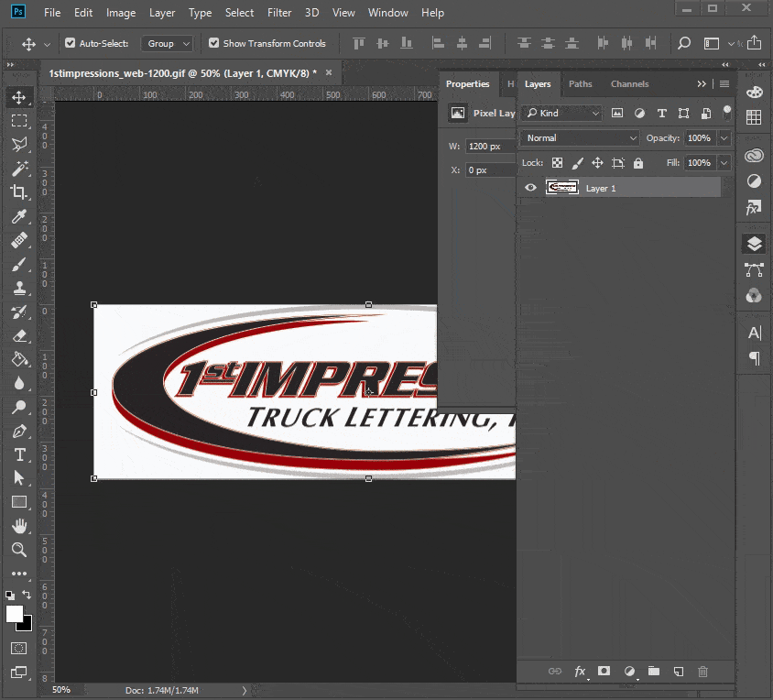Add a layer mask
Image resolution: width=773 pixels, height=700 pixels.
click(604, 671)
